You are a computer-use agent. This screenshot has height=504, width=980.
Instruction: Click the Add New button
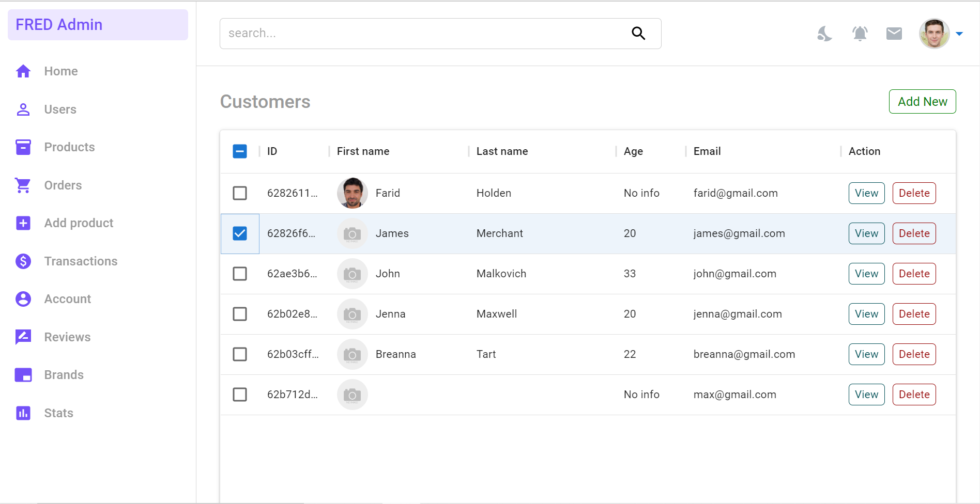[923, 102]
